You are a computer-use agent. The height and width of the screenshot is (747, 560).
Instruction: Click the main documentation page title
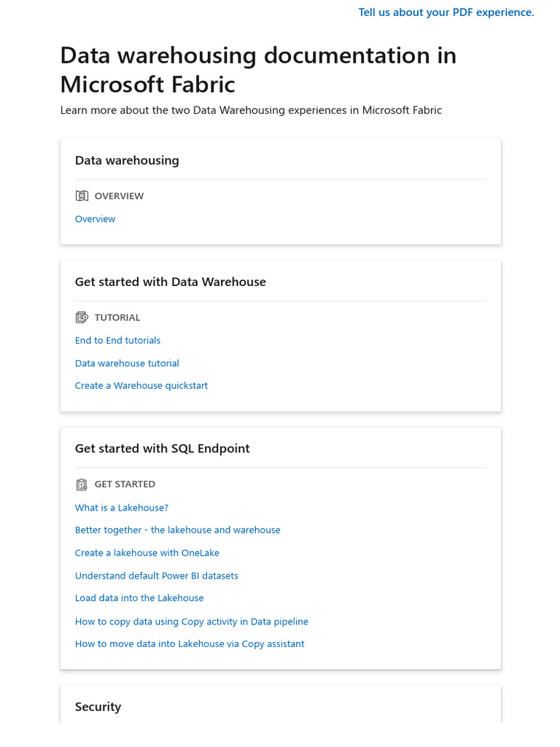pyautogui.click(x=258, y=70)
